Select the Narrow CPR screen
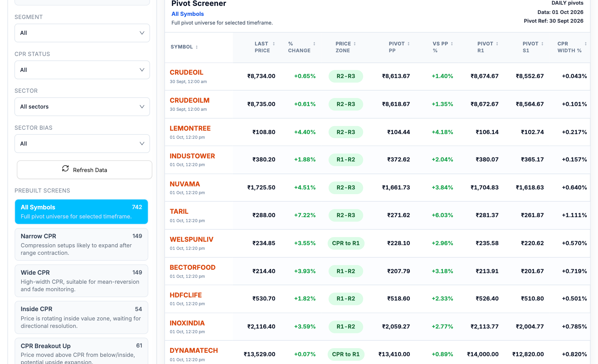 coord(81,245)
